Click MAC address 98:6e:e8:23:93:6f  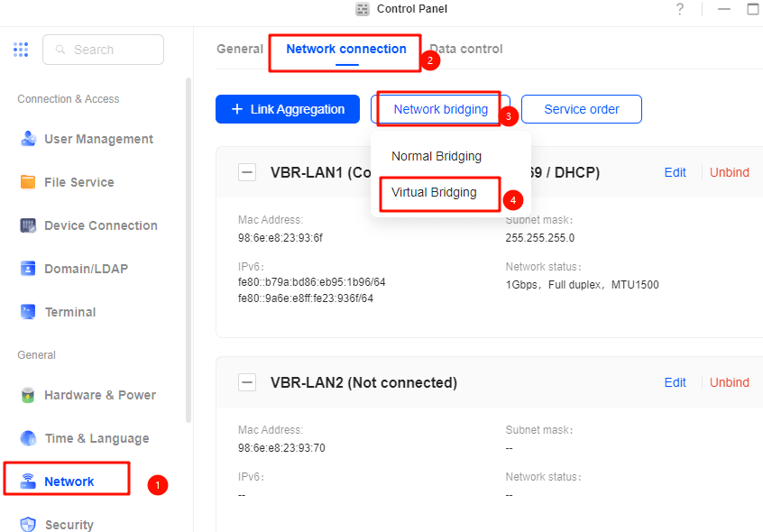(280, 238)
